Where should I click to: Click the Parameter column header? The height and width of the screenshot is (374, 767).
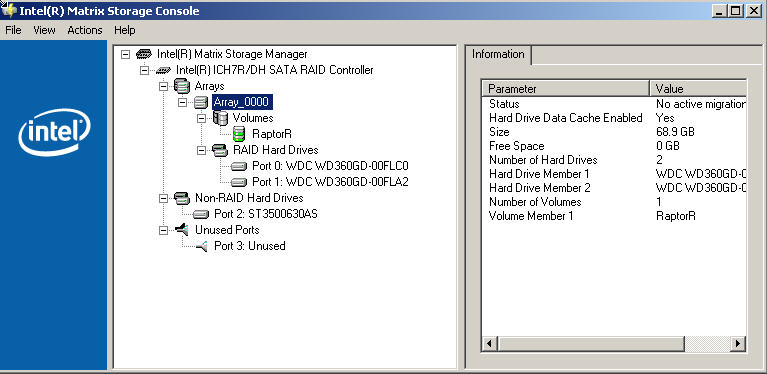tap(566, 88)
